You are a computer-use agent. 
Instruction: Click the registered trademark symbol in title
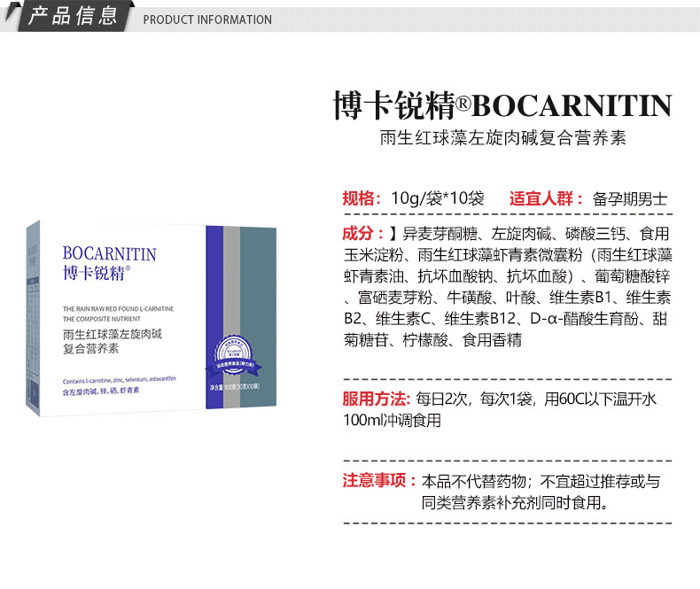click(462, 105)
